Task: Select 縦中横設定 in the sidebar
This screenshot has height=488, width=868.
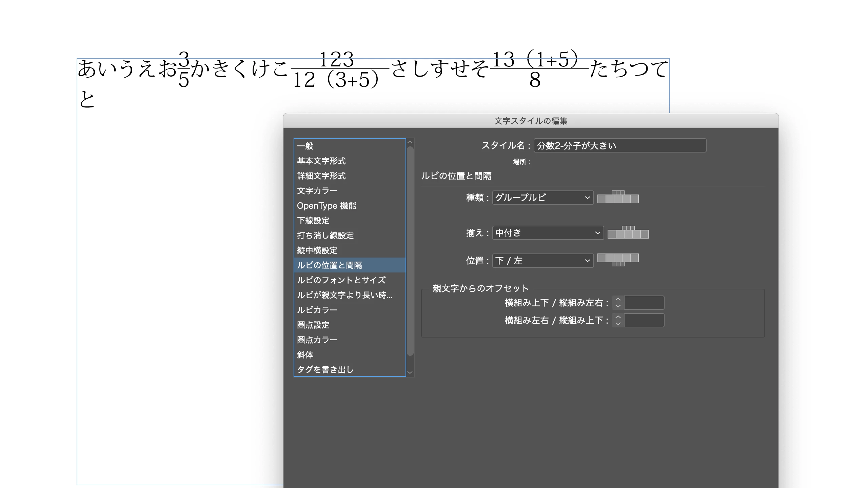Action: coord(317,250)
